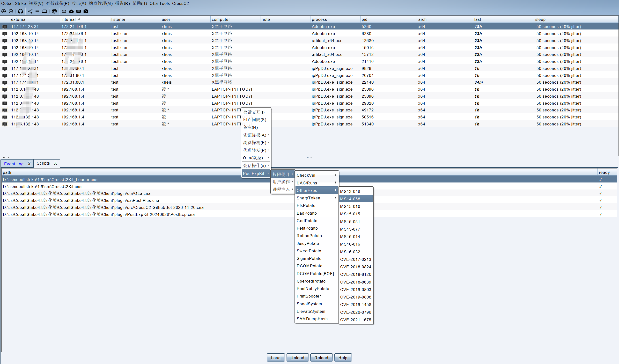This screenshot has width=619, height=364.
Task: Expand the 用户操作 submenu
Action: coord(283,182)
